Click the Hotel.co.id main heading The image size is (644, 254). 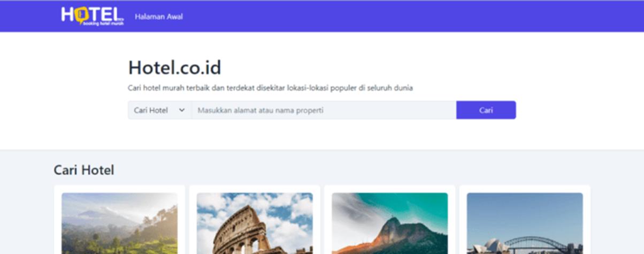(174, 68)
